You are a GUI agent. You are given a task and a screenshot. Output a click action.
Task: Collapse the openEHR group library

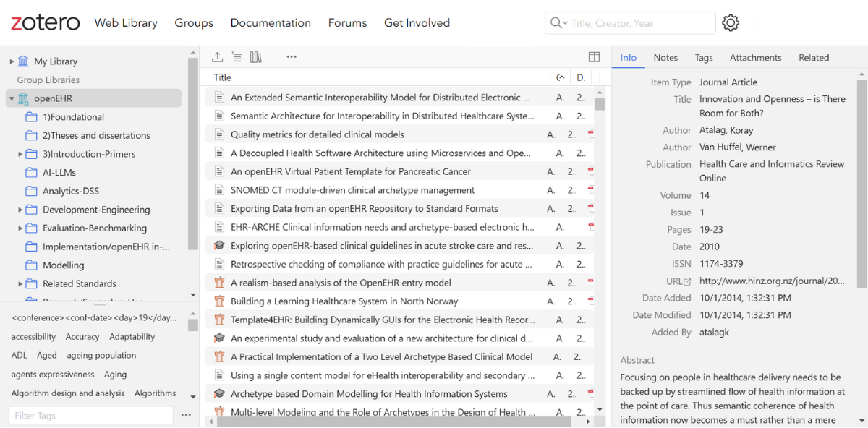pyautogui.click(x=12, y=98)
